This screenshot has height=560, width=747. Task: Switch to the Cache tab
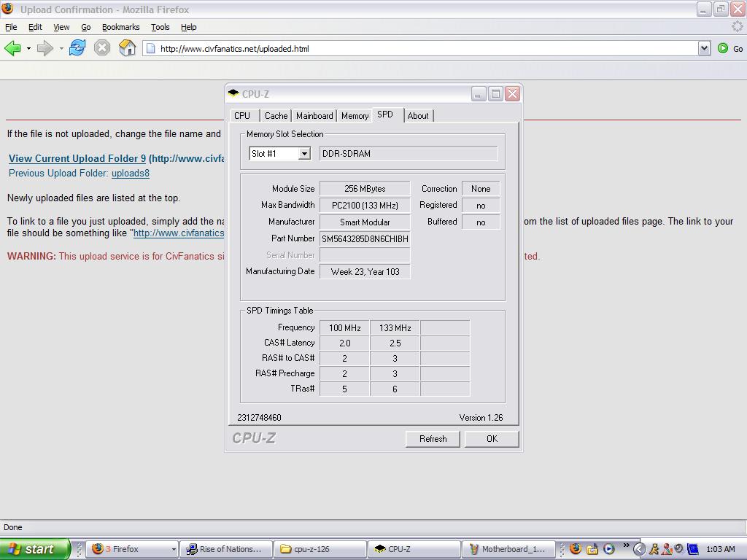pyautogui.click(x=276, y=116)
